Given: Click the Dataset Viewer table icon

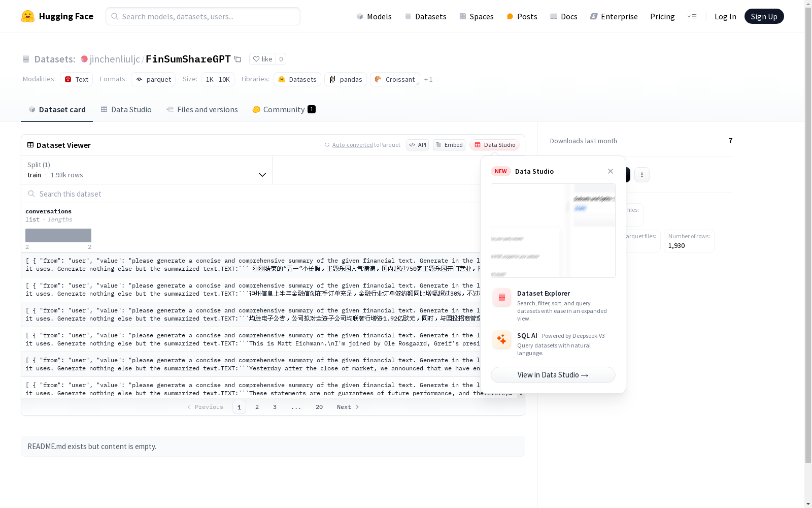Looking at the screenshot, I should (30, 145).
